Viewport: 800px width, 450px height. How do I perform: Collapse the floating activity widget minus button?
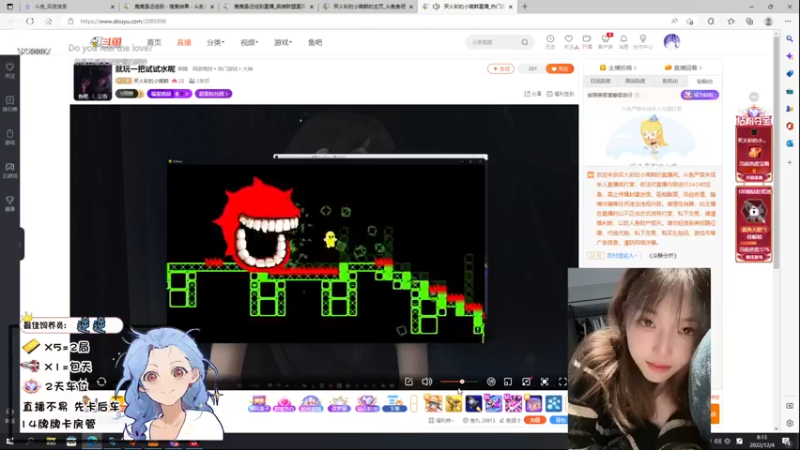pyautogui.click(x=754, y=97)
